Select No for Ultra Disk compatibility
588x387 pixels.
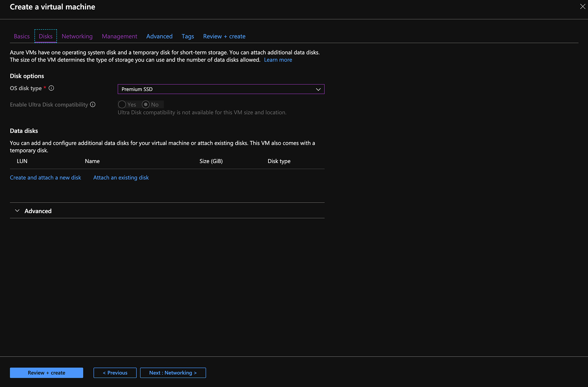tap(146, 104)
